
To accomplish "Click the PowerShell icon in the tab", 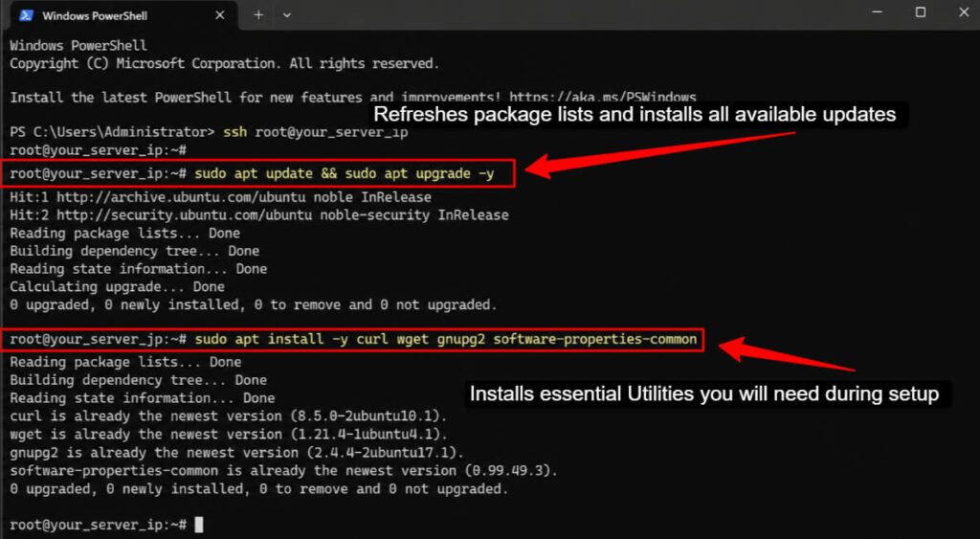I will (x=26, y=15).
